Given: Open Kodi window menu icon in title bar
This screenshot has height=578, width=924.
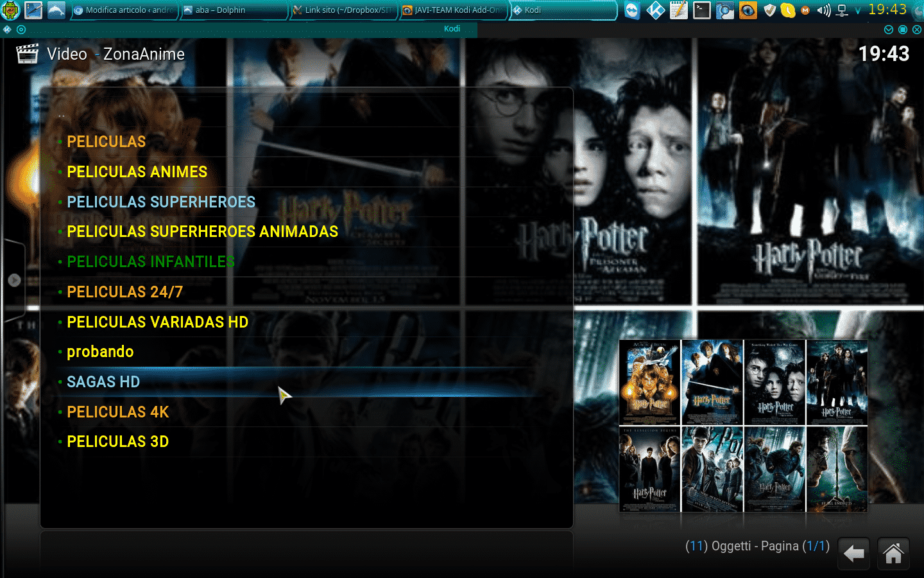Looking at the screenshot, I should pyautogui.click(x=7, y=30).
